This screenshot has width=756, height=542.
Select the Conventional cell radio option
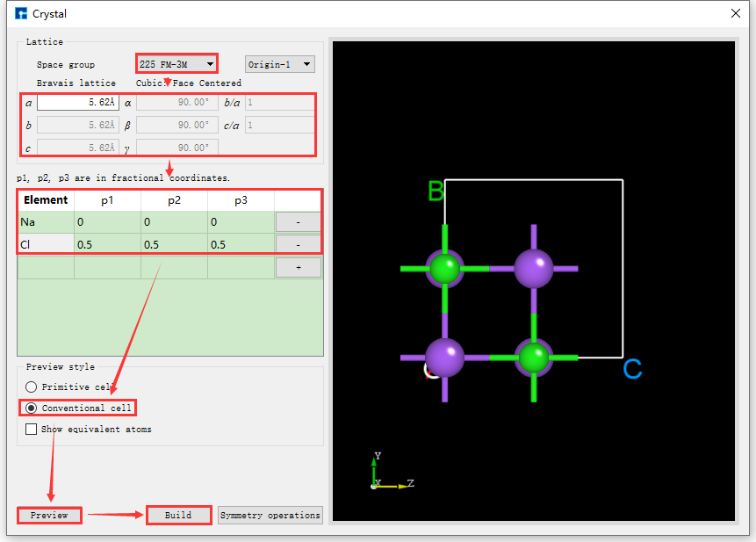32,408
